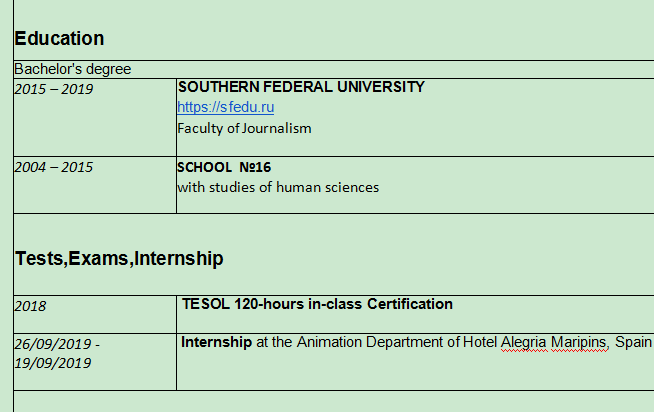This screenshot has height=412, width=654.
Task: Click the 'with studies of human sciences' line
Action: [x=278, y=187]
